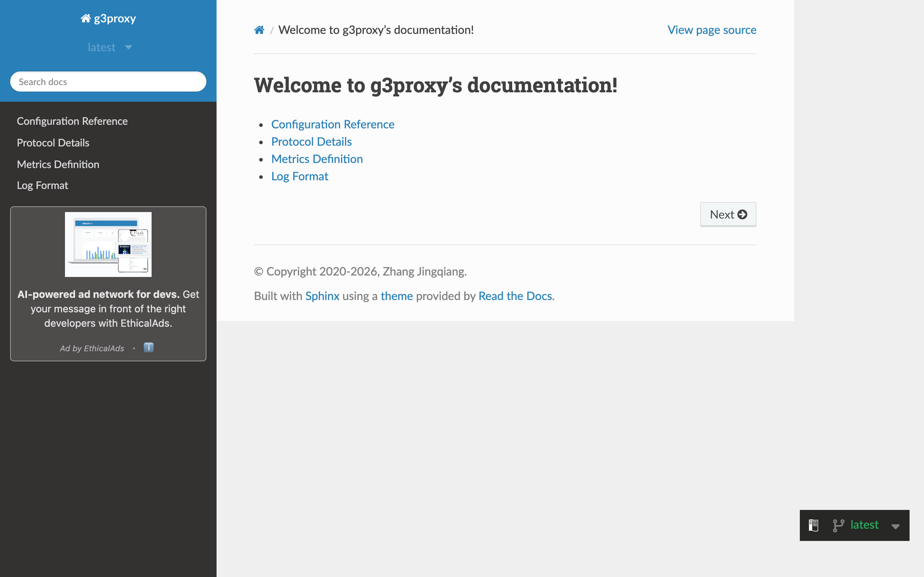Click the home icon in the breadcrumb
Image resolution: width=924 pixels, height=577 pixels.
click(x=259, y=30)
